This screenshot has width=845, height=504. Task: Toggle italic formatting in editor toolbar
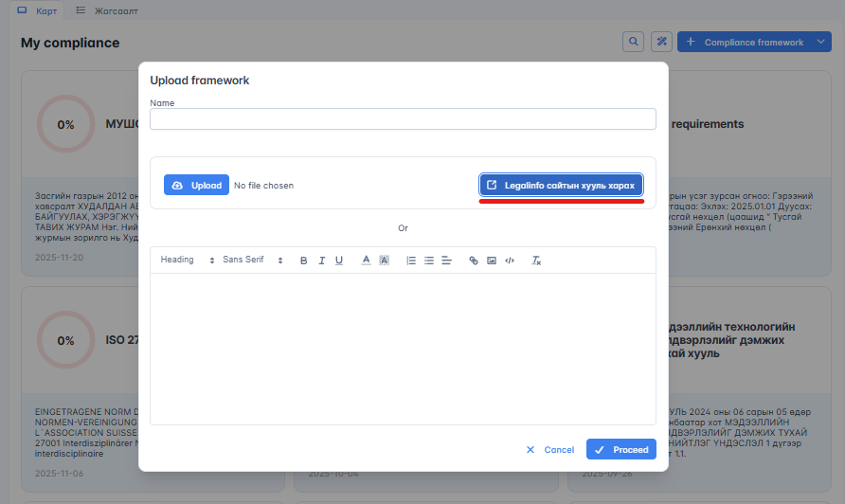coord(322,261)
